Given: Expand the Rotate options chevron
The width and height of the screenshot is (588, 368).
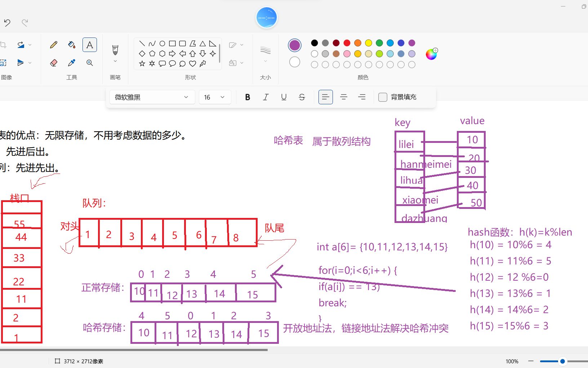Looking at the screenshot, I should pyautogui.click(x=30, y=45).
